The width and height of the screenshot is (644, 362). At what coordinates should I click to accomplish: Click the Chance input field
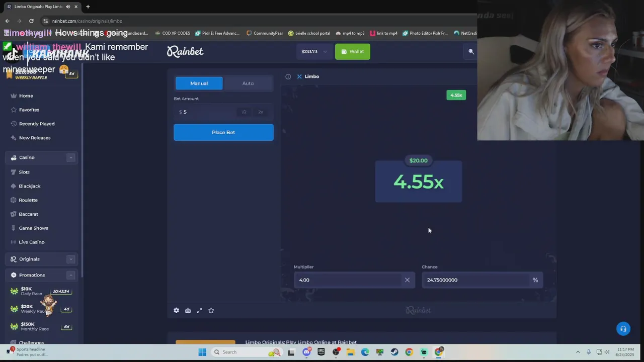click(x=475, y=280)
